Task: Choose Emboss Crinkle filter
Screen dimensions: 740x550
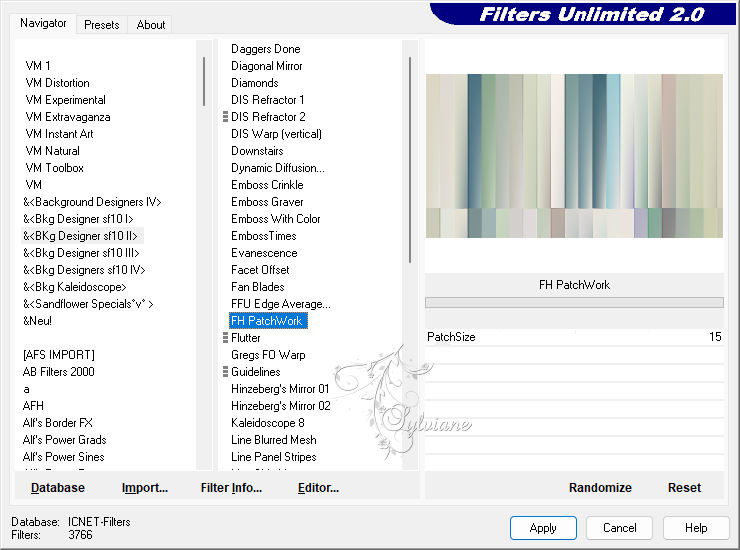Action: click(267, 185)
